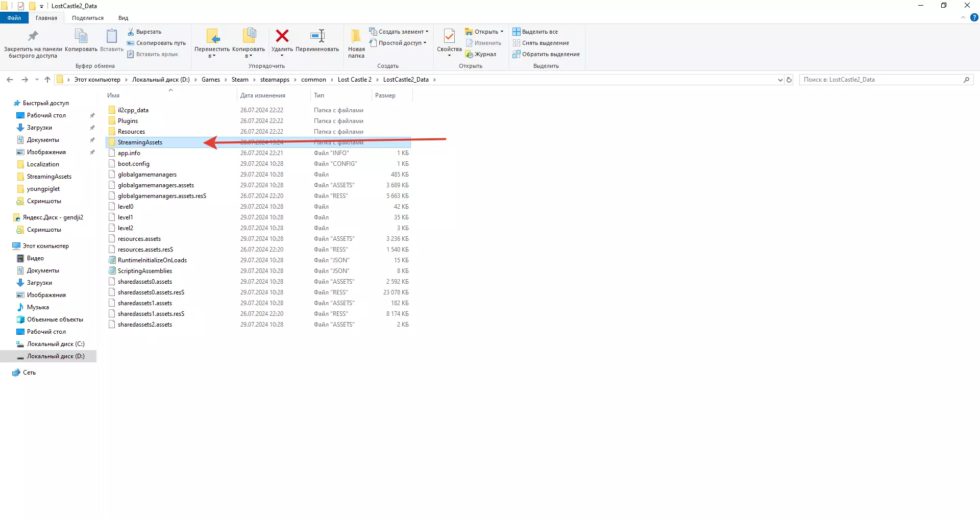Switch to the Главная ribbon tab

coord(46,18)
